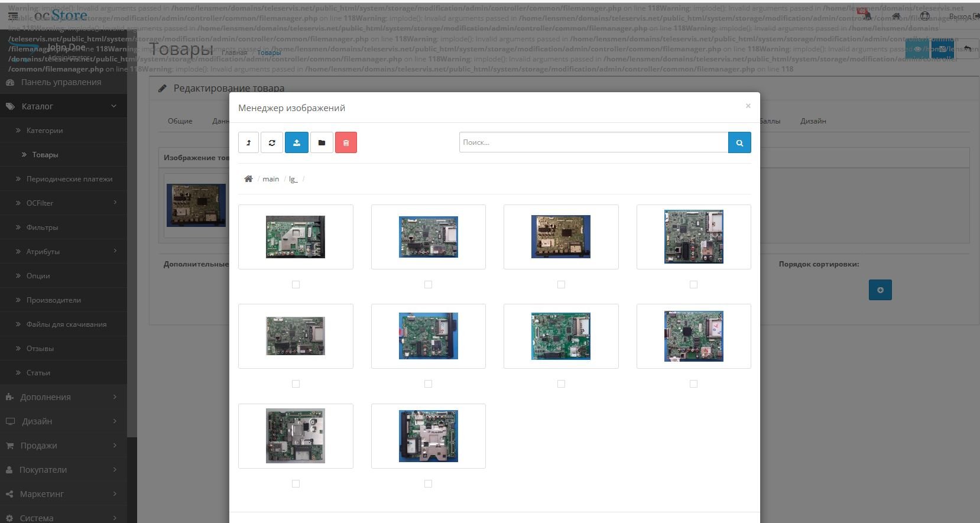Click the Поиск search input field
The image size is (980, 523).
coord(593,142)
